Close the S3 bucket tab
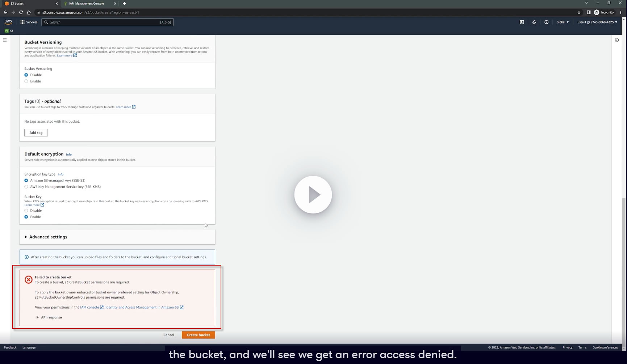The width and height of the screenshot is (627, 364). (57, 4)
